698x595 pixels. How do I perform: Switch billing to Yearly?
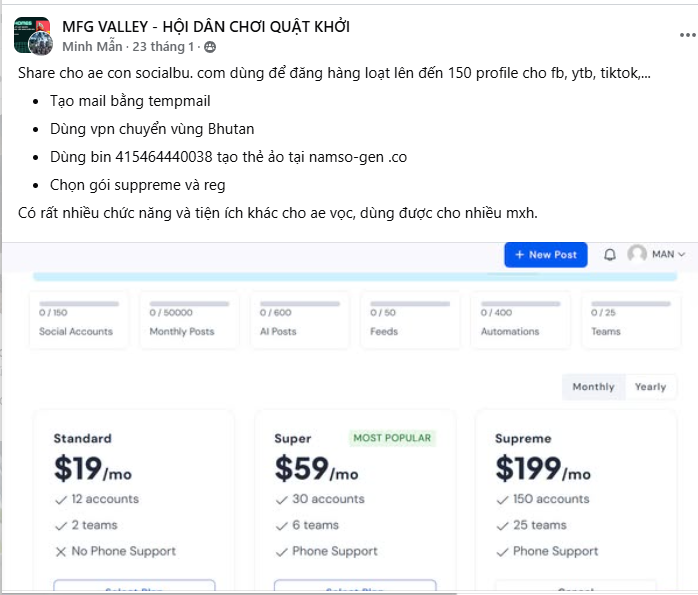tap(650, 387)
